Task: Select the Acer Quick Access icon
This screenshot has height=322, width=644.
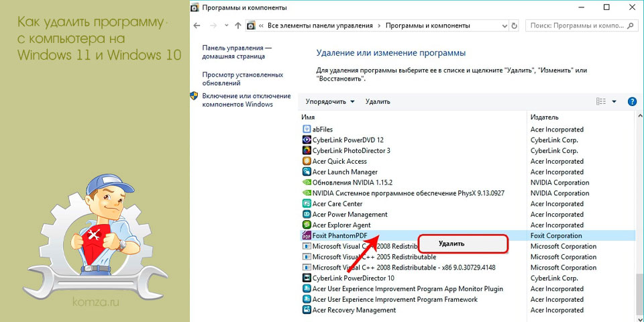Action: click(x=307, y=161)
